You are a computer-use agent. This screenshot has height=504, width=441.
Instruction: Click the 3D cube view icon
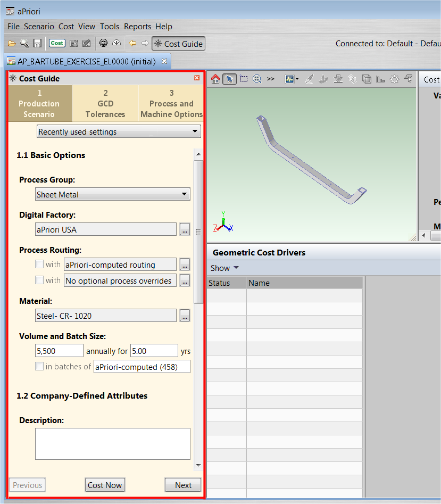point(367,79)
